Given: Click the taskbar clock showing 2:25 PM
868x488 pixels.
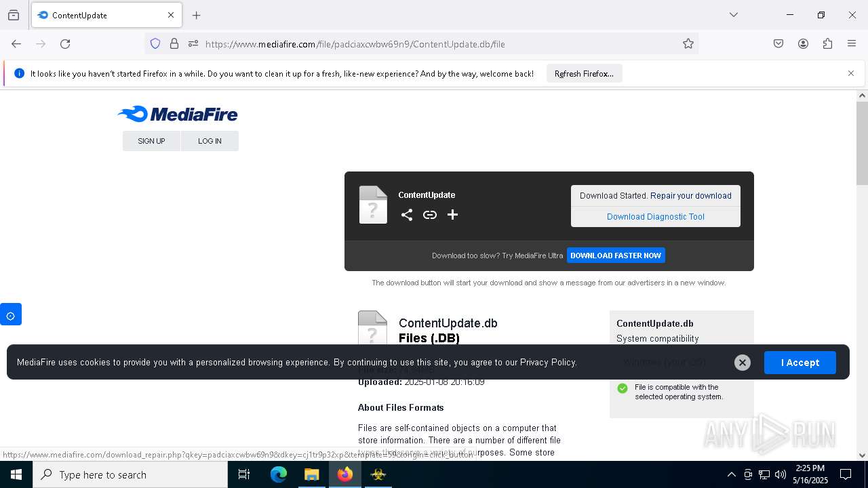Looking at the screenshot, I should point(810,474).
